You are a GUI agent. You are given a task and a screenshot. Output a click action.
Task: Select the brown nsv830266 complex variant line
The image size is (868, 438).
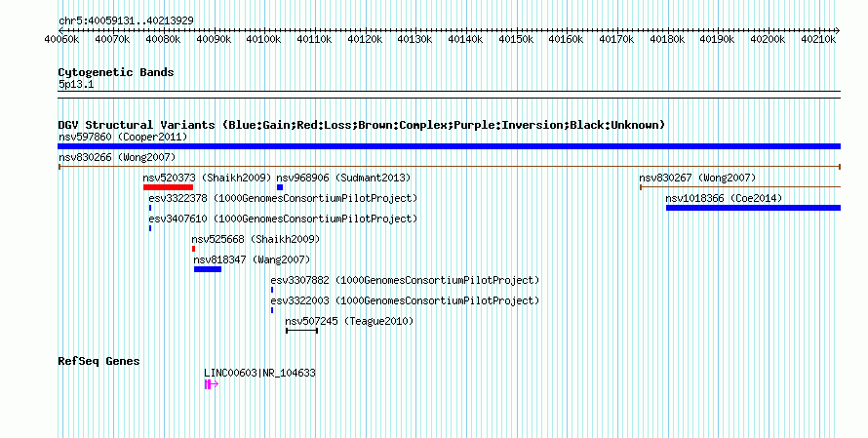pyautogui.click(x=450, y=167)
